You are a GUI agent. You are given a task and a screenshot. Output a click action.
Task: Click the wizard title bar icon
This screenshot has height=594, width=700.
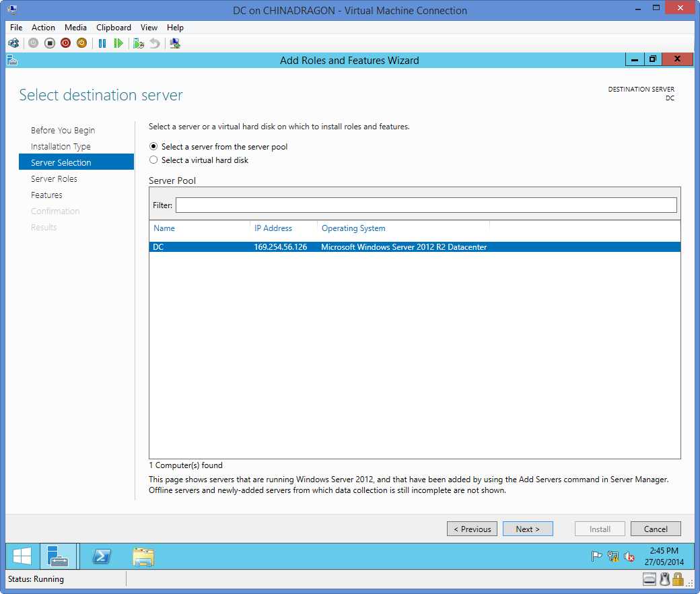point(12,61)
